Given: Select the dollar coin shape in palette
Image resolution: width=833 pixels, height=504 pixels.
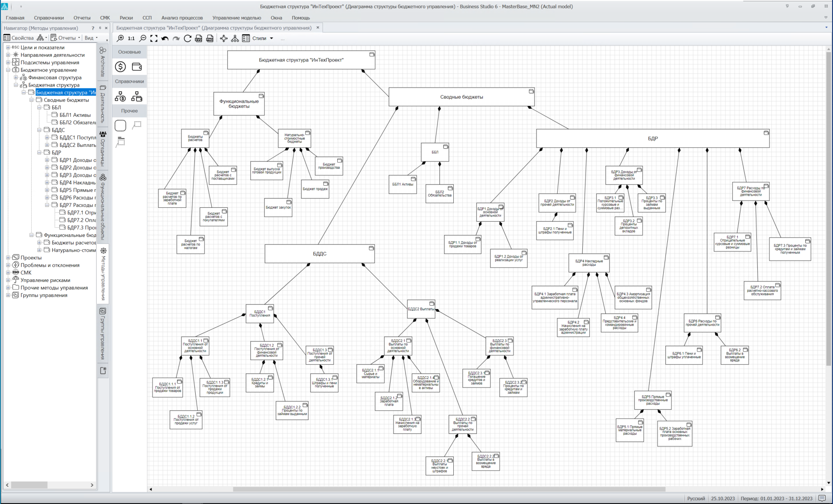Looking at the screenshot, I should 120,67.
